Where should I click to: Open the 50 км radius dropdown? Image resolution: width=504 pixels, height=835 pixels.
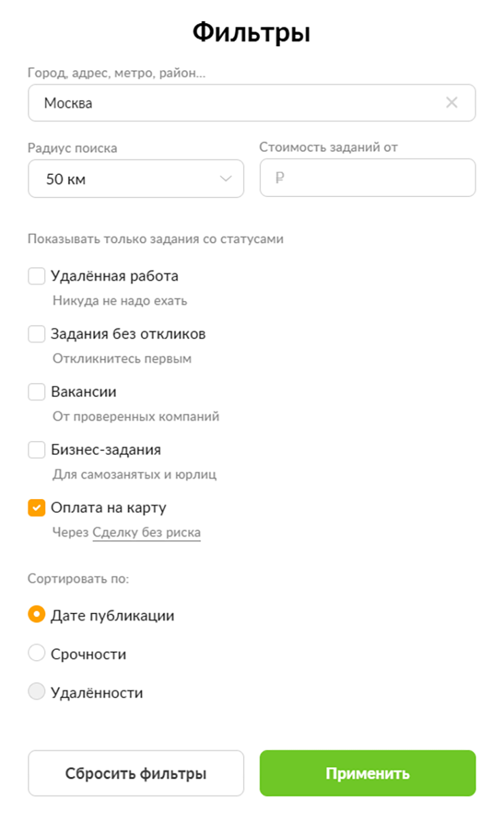(136, 178)
